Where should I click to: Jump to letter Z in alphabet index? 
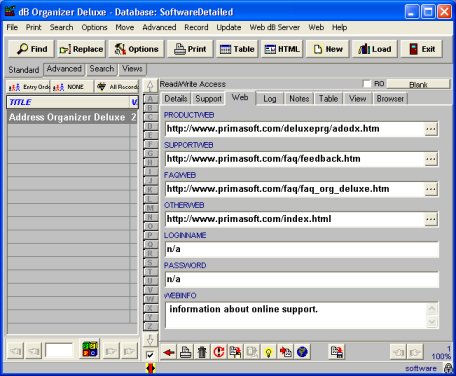[150, 326]
